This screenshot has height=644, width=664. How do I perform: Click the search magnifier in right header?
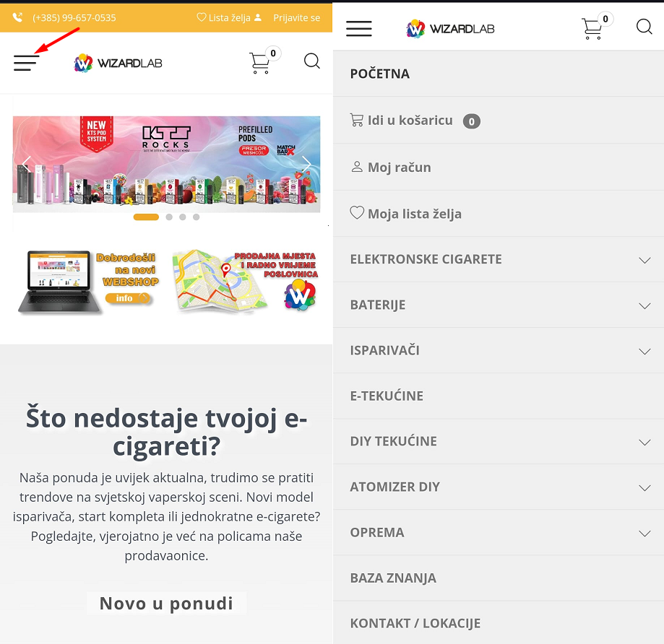[644, 27]
